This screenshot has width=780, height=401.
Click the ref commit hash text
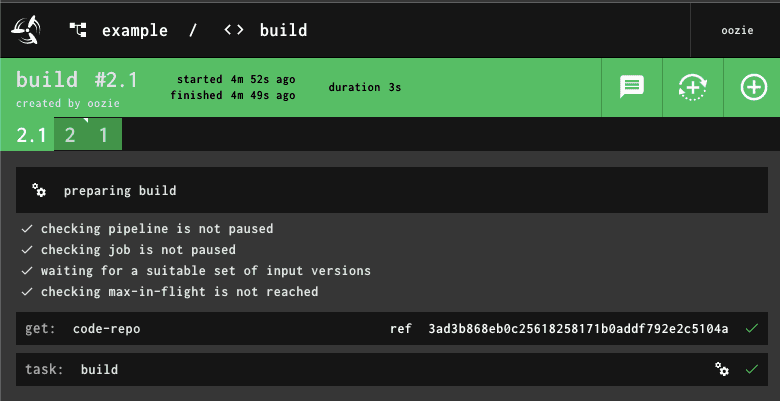tap(578, 328)
